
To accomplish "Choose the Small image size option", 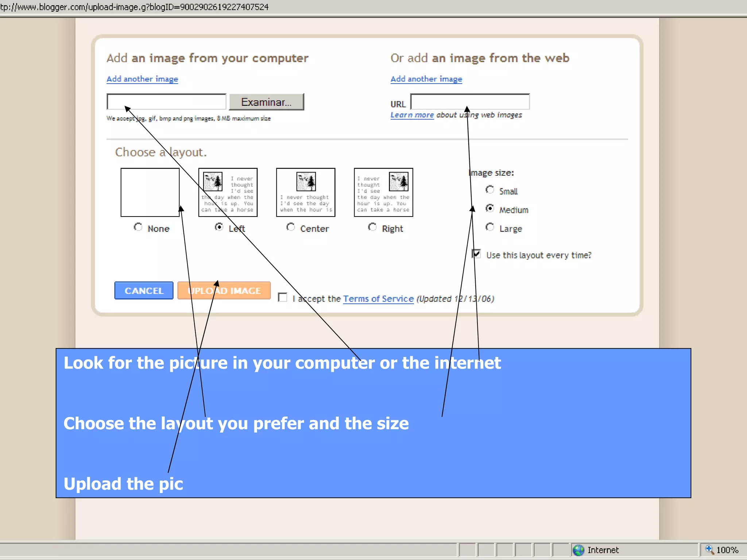I will (x=490, y=190).
